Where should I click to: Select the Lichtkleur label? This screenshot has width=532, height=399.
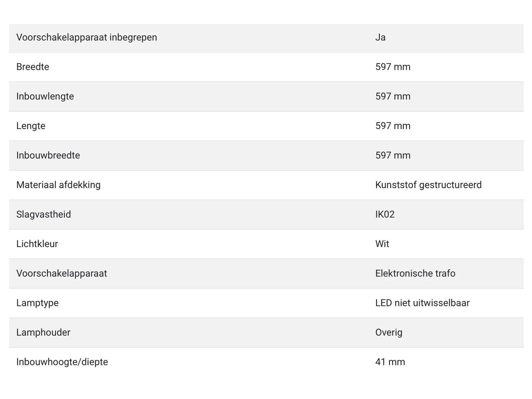37,244
